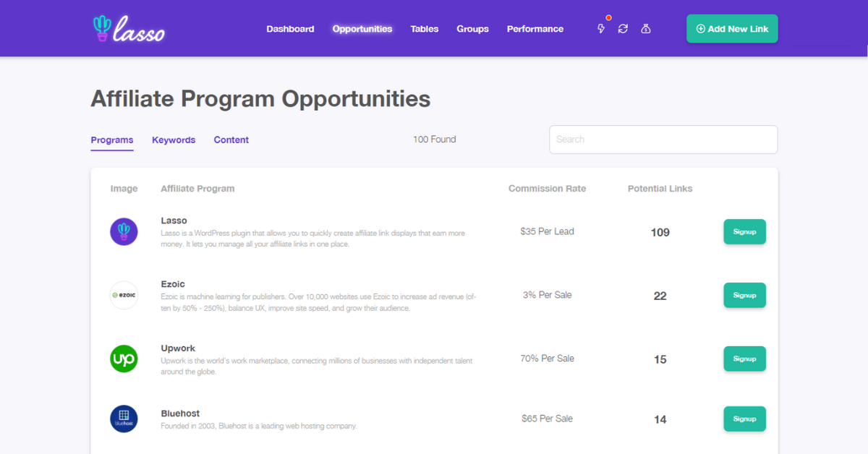Select the Programs tab
This screenshot has height=454, width=868.
tap(112, 140)
